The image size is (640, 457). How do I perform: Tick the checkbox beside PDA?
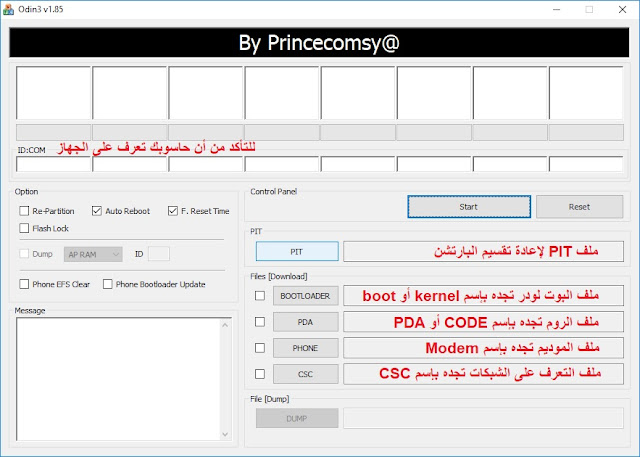click(x=260, y=322)
